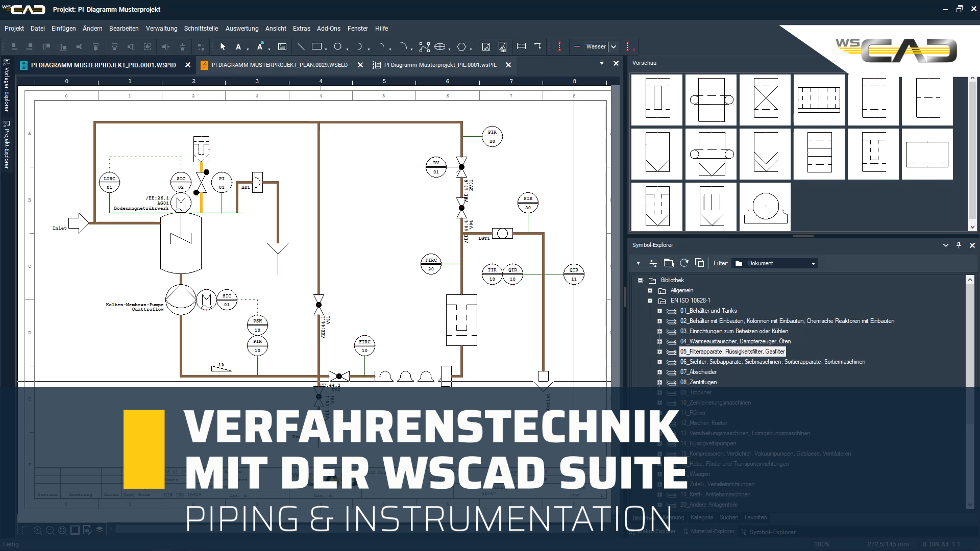Activate the straight line drawing tool
980x551 pixels.
coord(301,46)
